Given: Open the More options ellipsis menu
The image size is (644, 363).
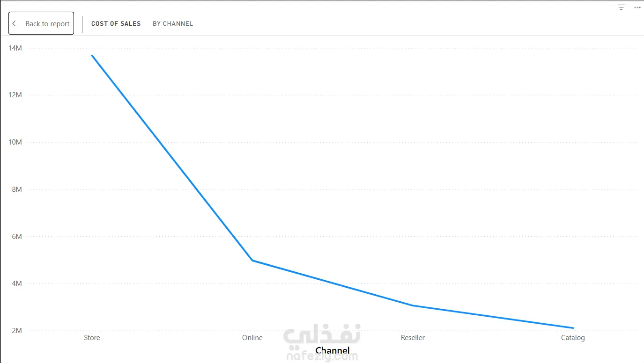Looking at the screenshot, I should tap(637, 7).
